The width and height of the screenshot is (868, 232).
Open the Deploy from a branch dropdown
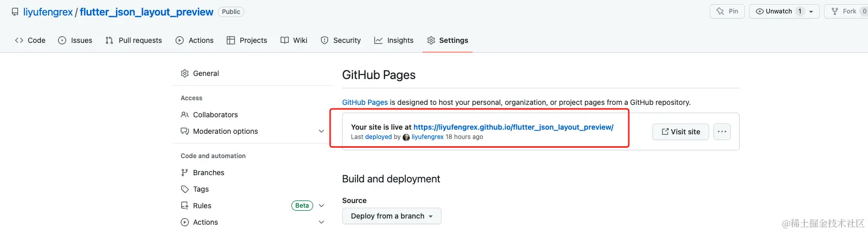(391, 216)
